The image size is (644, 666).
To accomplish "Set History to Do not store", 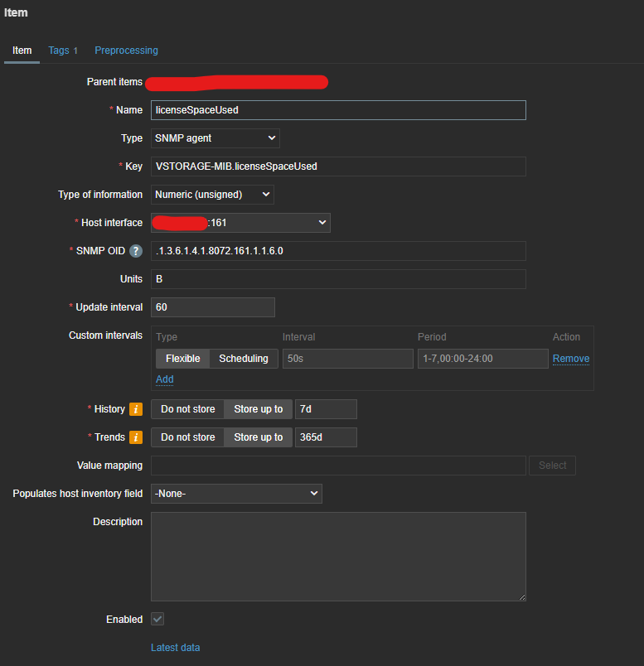I will coord(187,409).
